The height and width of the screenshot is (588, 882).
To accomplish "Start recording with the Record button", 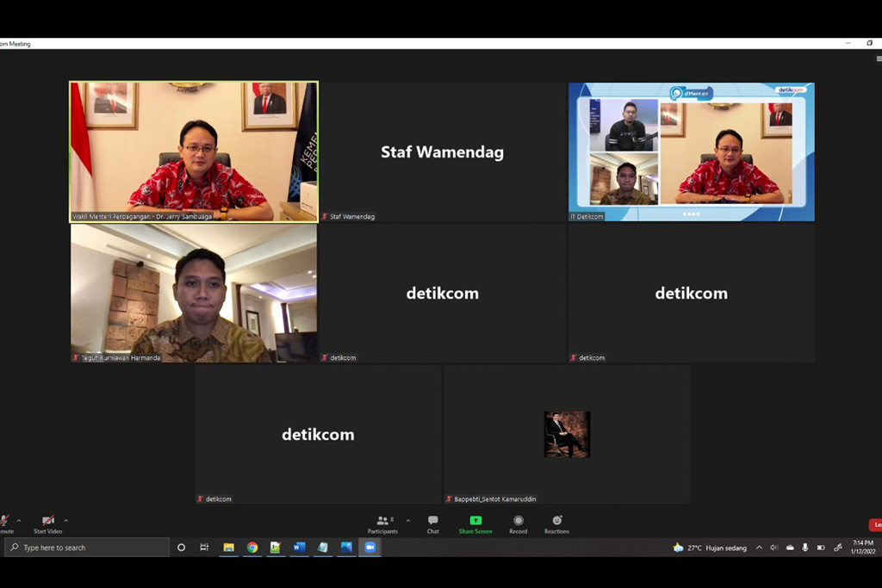I will click(x=518, y=524).
